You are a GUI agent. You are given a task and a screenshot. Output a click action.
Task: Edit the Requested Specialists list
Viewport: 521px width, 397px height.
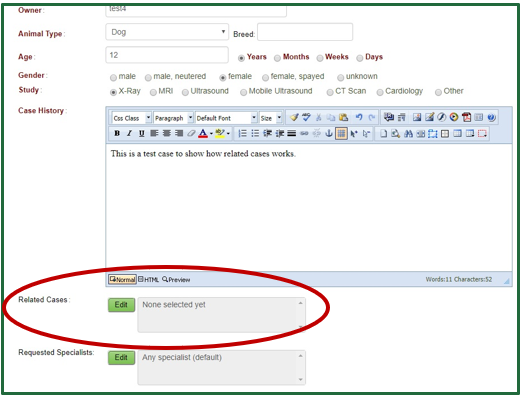[121, 357]
